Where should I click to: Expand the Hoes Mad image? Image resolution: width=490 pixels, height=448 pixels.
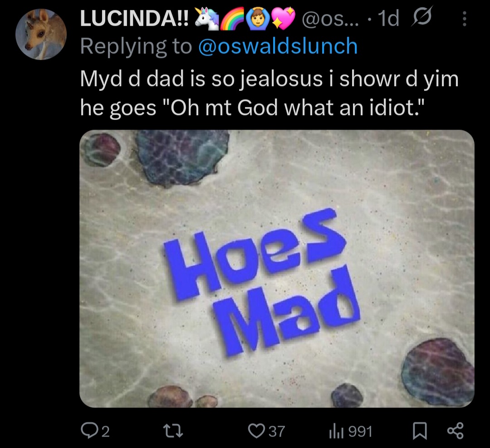277,269
